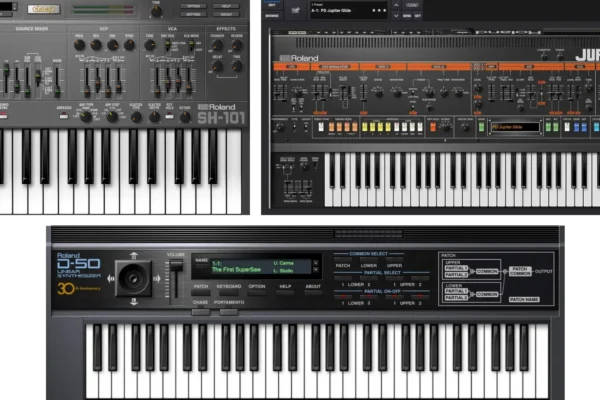Click the Jupiter Portamento knob
This screenshot has height=400, width=600.
(280, 128)
